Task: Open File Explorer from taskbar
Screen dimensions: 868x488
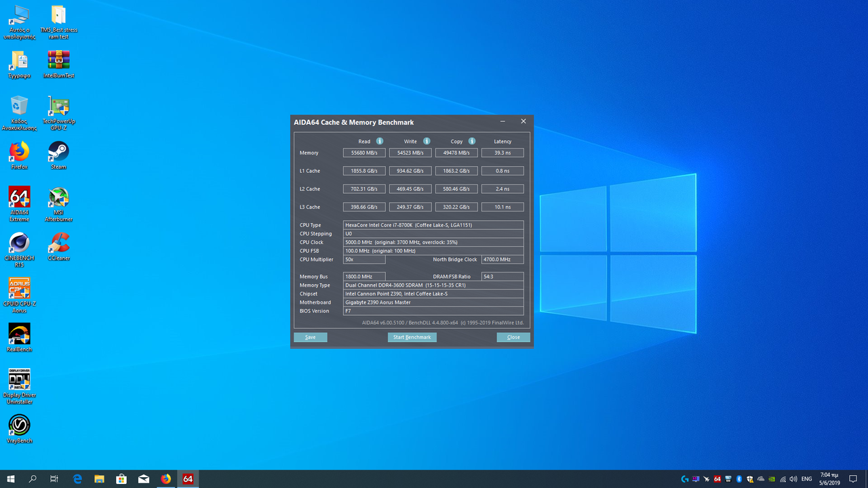Action: tap(99, 479)
